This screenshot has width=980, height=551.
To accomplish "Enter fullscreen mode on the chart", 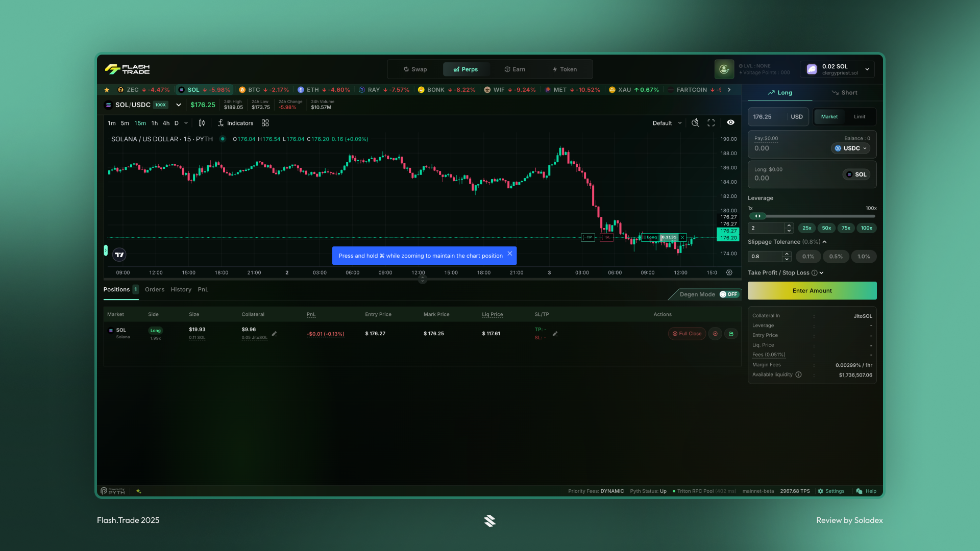I will click(711, 122).
